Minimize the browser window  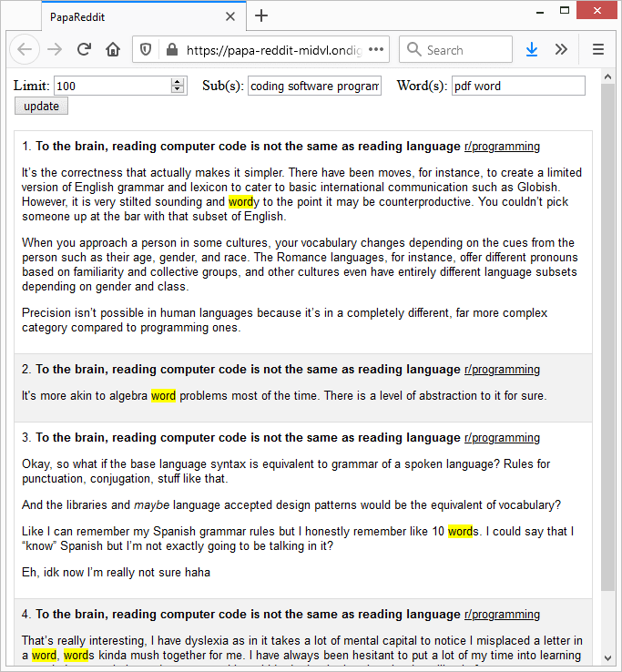[540, 12]
